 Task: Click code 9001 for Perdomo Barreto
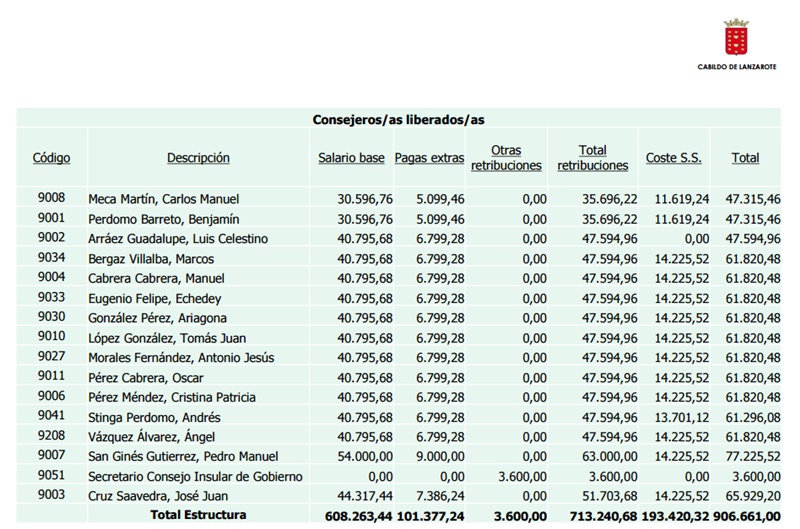[51, 219]
